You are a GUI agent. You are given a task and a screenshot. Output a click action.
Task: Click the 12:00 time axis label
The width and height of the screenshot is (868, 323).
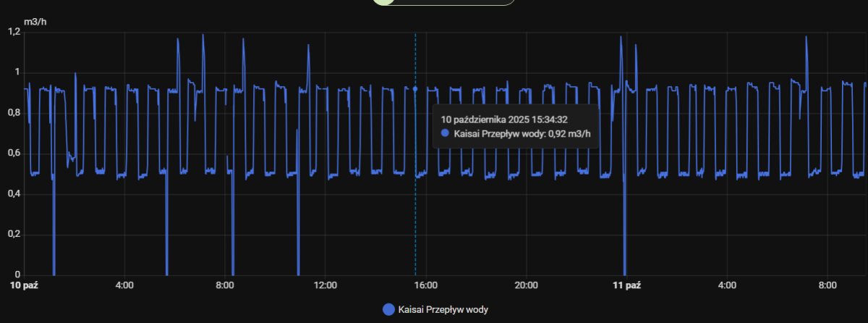pyautogui.click(x=325, y=285)
